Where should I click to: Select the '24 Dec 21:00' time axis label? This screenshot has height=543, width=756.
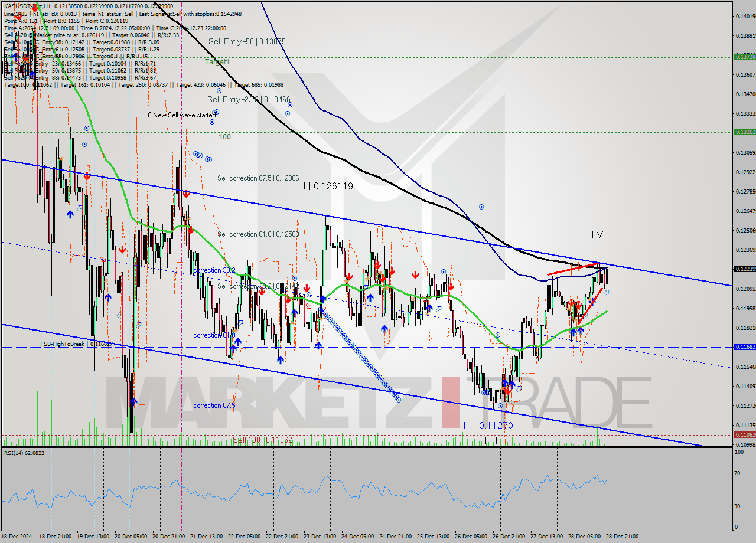point(396,537)
